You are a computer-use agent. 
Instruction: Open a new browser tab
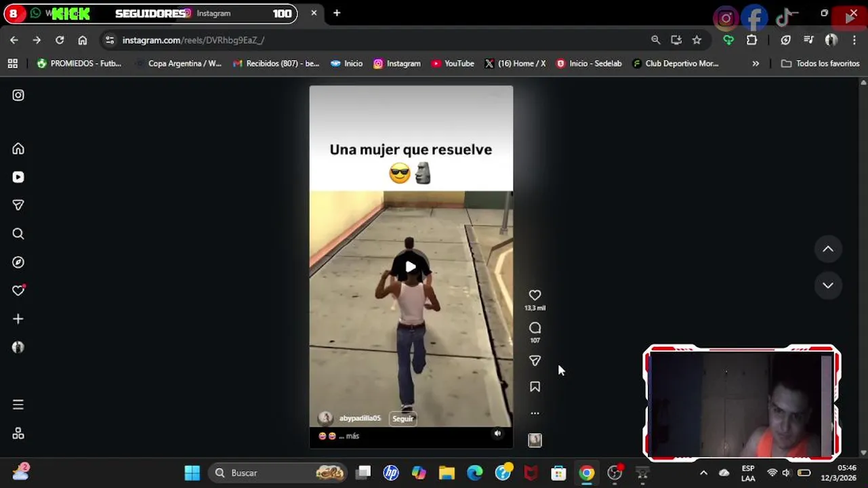[x=337, y=13]
